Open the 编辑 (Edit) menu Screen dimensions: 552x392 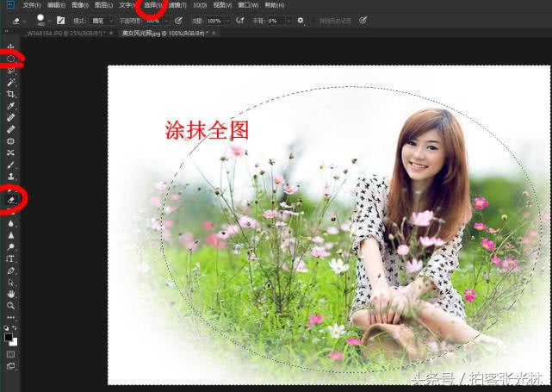pyautogui.click(x=56, y=5)
